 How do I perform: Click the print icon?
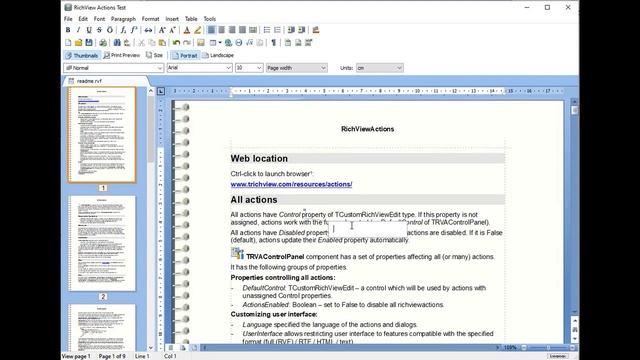(x=103, y=42)
